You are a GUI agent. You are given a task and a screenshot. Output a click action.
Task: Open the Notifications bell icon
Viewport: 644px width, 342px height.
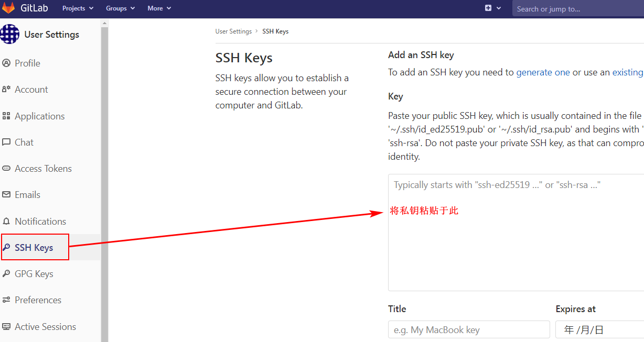pos(6,222)
